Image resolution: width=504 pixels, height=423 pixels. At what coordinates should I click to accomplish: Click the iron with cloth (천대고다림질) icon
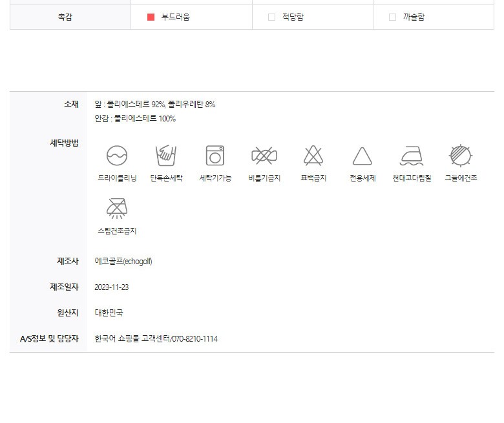coord(412,156)
